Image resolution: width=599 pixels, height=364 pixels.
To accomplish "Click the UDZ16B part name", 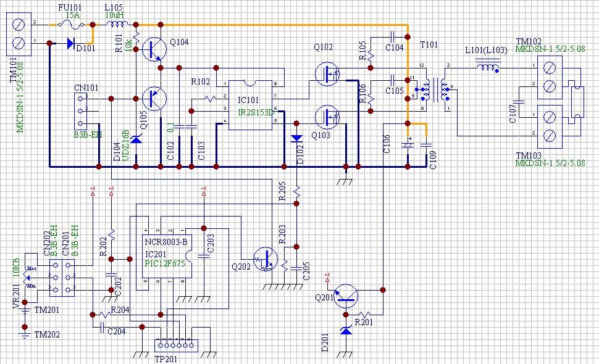I will [125, 146].
